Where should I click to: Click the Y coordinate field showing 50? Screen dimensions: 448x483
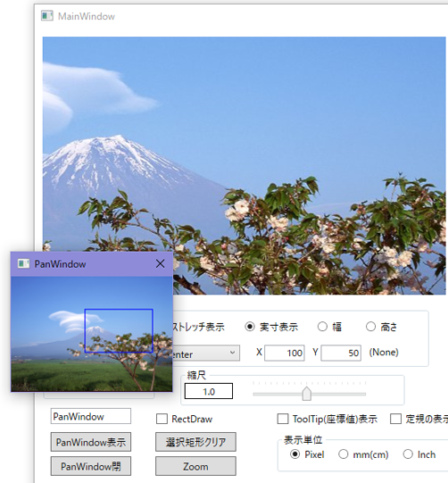coord(341,353)
